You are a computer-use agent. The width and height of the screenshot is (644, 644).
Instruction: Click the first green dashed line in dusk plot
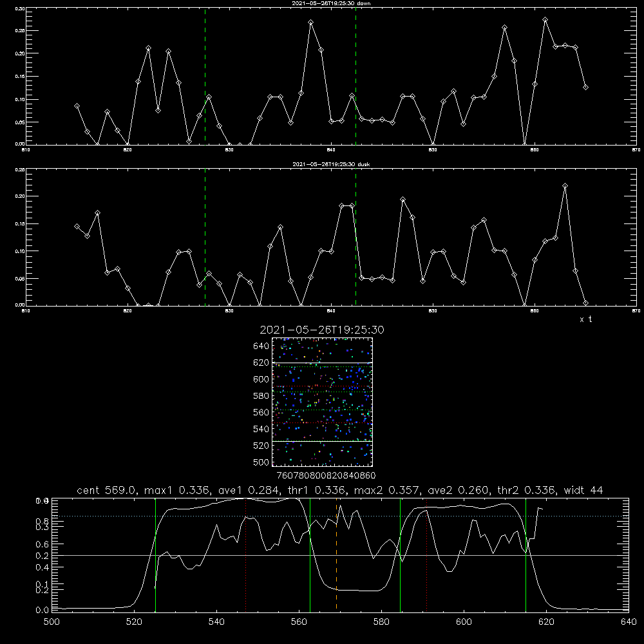tap(205, 237)
